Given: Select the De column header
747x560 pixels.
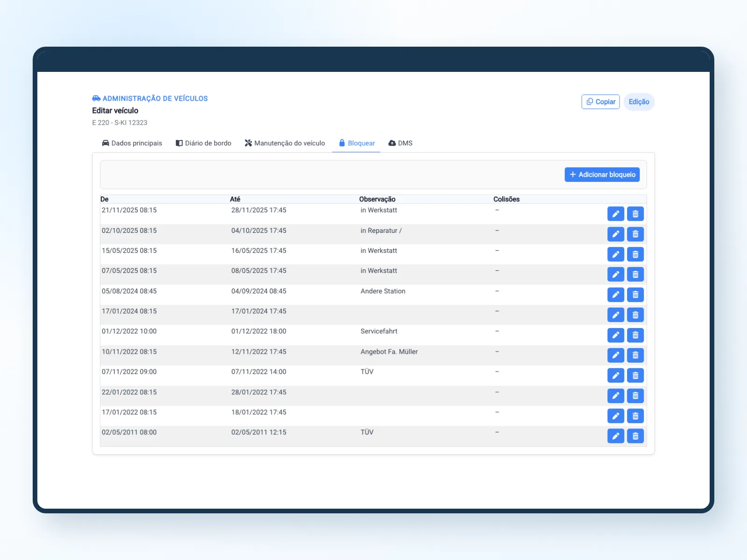Looking at the screenshot, I should click(x=105, y=199).
